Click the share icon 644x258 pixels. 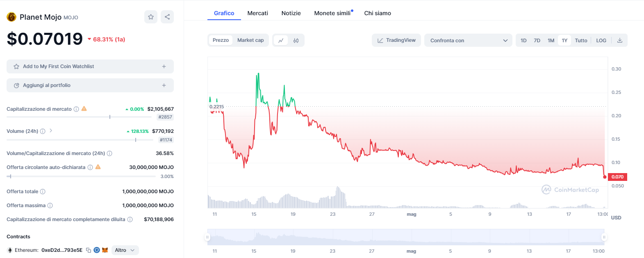(167, 17)
